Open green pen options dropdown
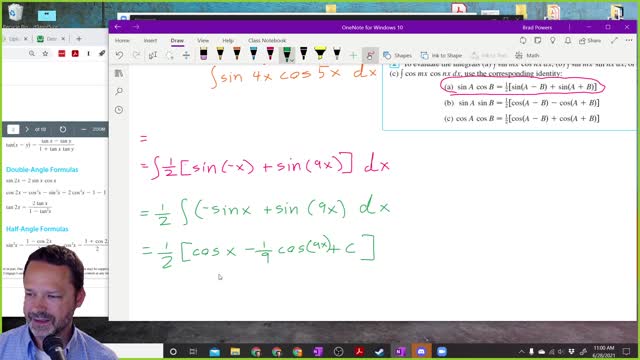640x360 pixels. pyautogui.click(x=292, y=60)
